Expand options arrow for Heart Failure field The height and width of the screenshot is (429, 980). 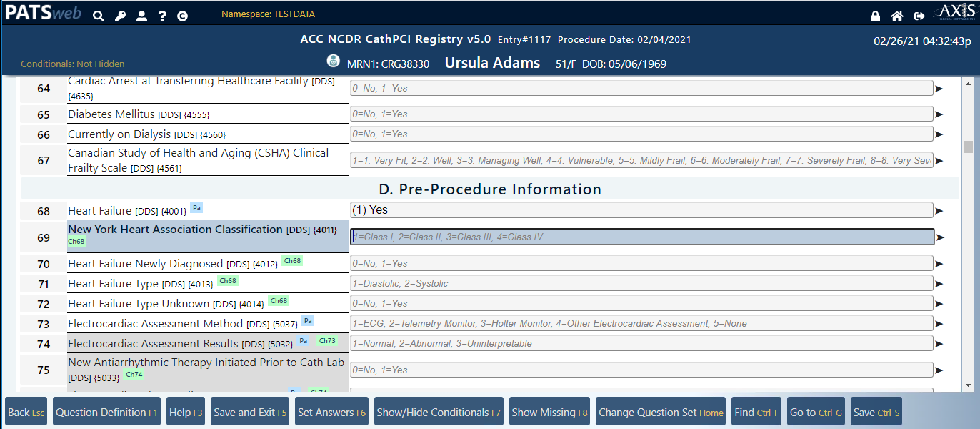[x=939, y=211]
